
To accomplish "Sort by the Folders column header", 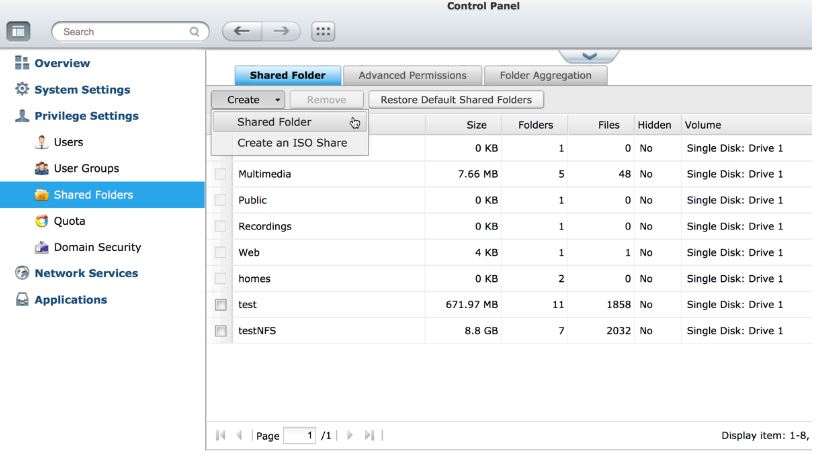I will coord(535,125).
